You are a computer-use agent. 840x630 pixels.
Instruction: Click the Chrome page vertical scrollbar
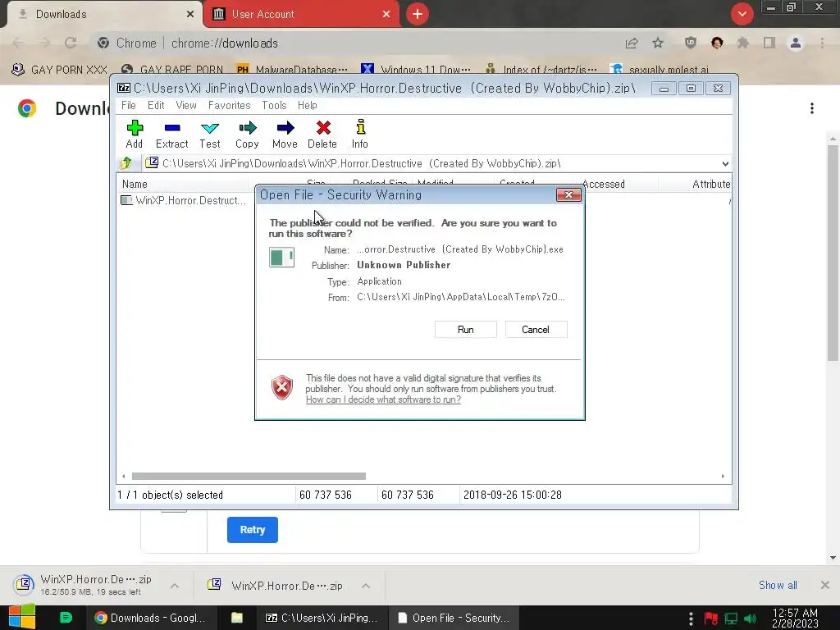pyautogui.click(x=833, y=253)
